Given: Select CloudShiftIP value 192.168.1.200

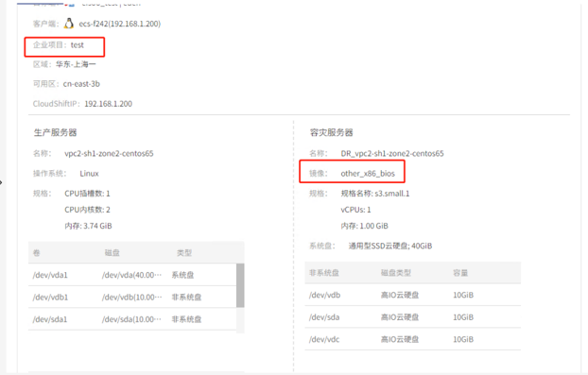Looking at the screenshot, I should (108, 104).
